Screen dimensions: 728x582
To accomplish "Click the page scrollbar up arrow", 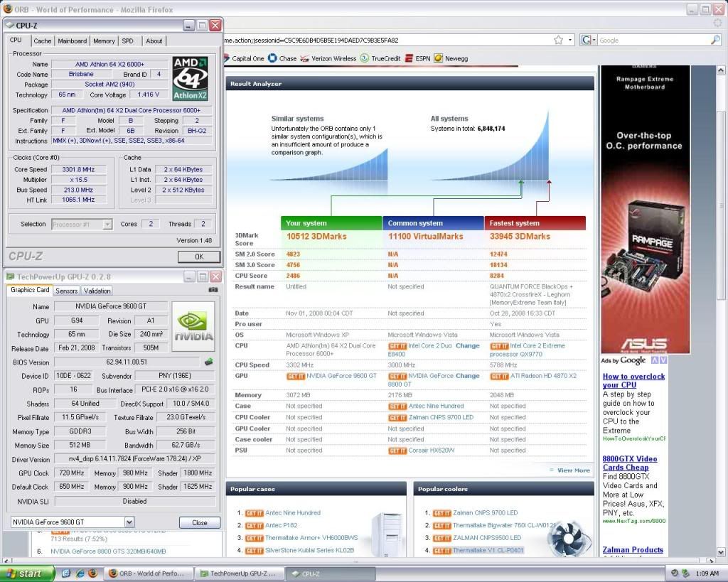I will click(721, 70).
